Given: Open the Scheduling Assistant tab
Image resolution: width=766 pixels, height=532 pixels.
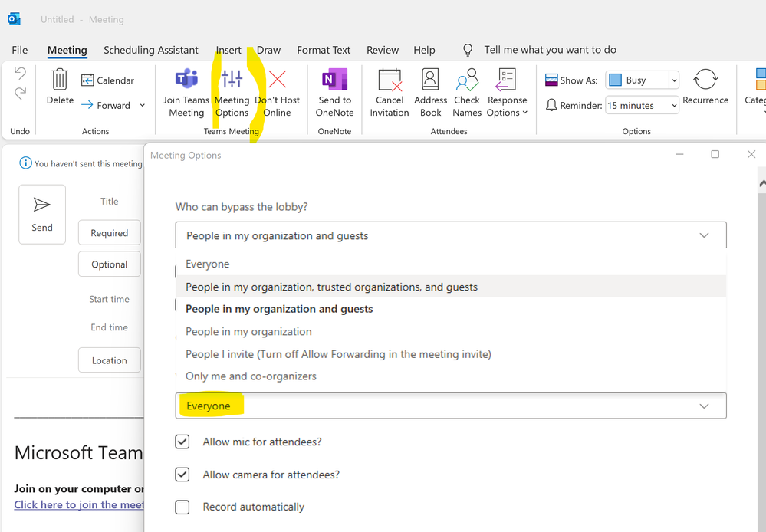Looking at the screenshot, I should [x=150, y=50].
